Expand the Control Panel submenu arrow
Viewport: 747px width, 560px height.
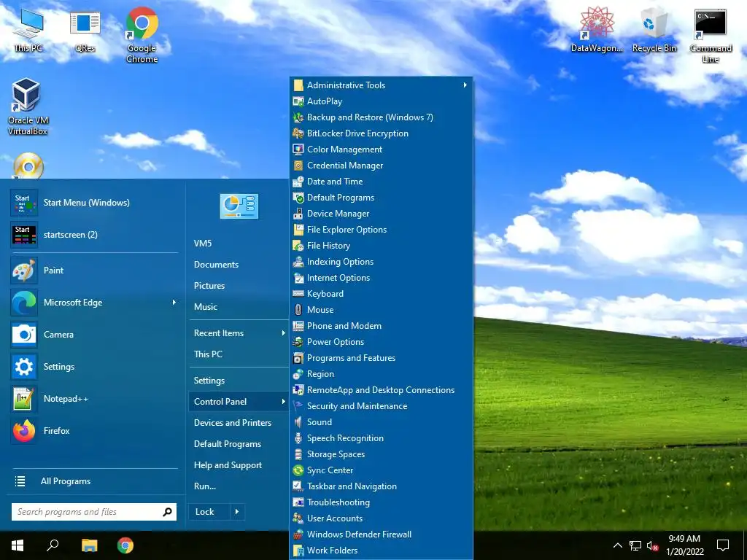[x=283, y=402]
